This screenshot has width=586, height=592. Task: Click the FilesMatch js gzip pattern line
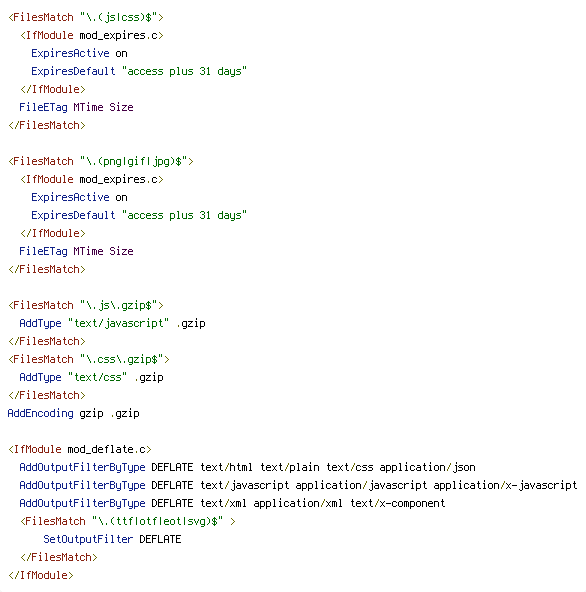click(x=86, y=305)
